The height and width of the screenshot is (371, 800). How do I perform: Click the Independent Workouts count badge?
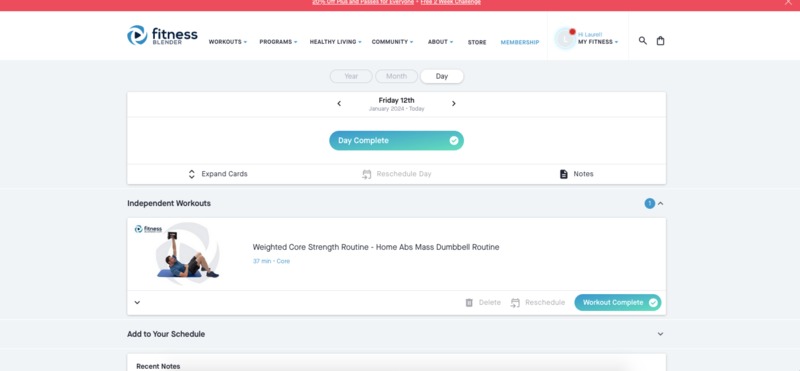[x=649, y=204]
